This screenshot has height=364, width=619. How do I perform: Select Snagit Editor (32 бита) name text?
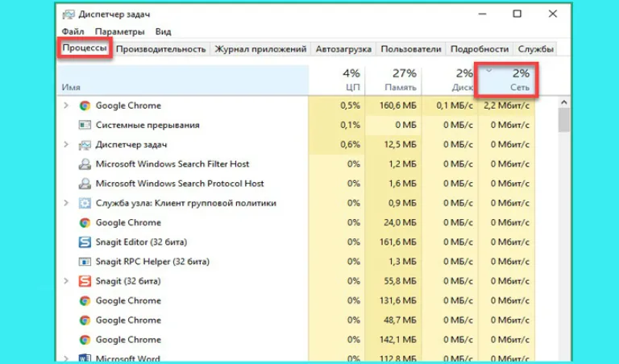[x=141, y=242]
